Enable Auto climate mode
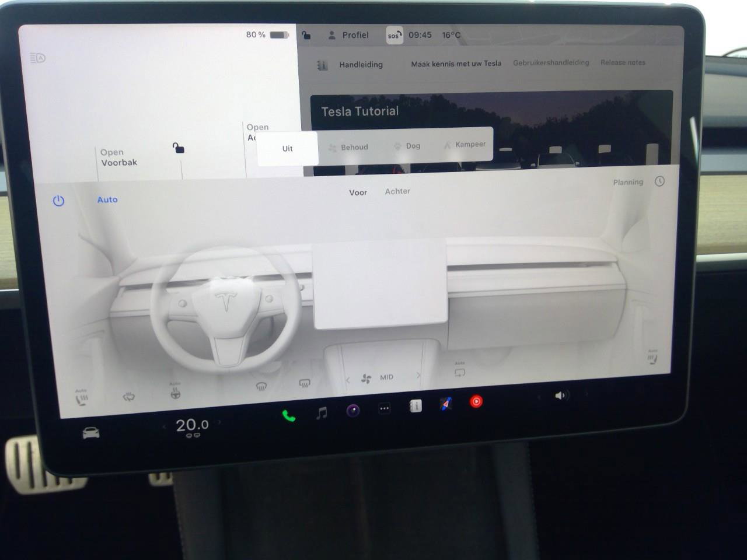The height and width of the screenshot is (560, 747). pos(107,199)
